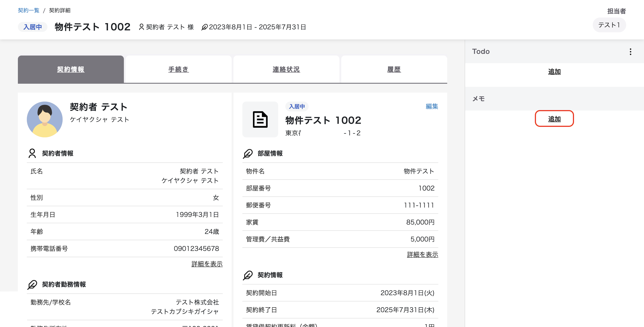Click the workplace name テスト株式会社

pyautogui.click(x=197, y=302)
